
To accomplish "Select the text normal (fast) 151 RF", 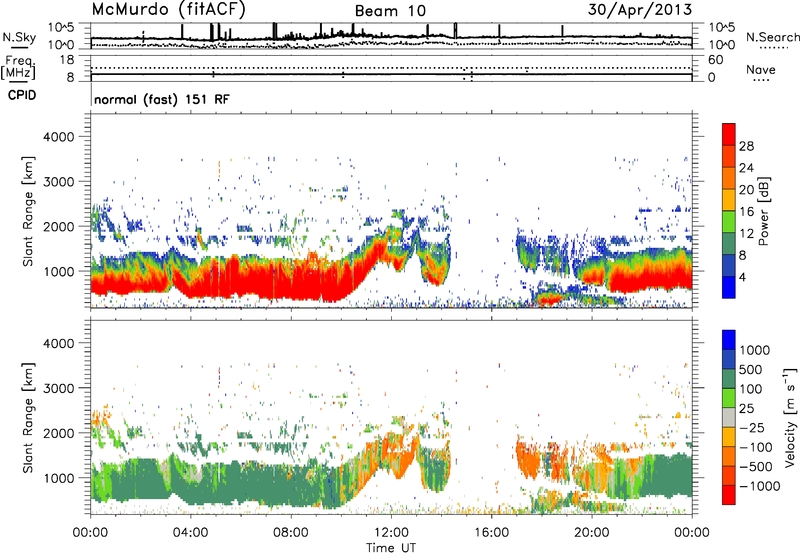I will pos(162,99).
